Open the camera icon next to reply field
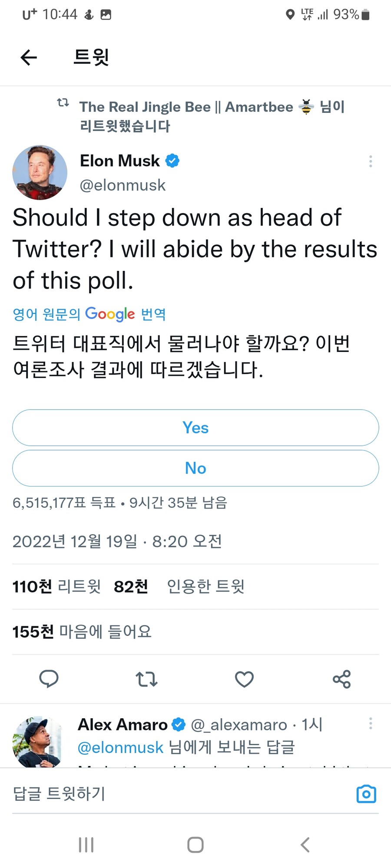This screenshot has width=391, height=868. [366, 793]
